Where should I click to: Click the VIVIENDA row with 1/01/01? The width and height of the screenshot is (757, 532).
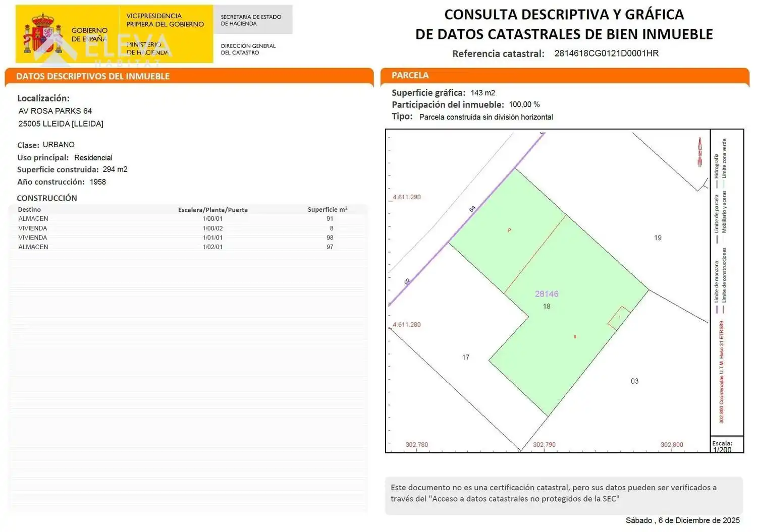(188, 238)
